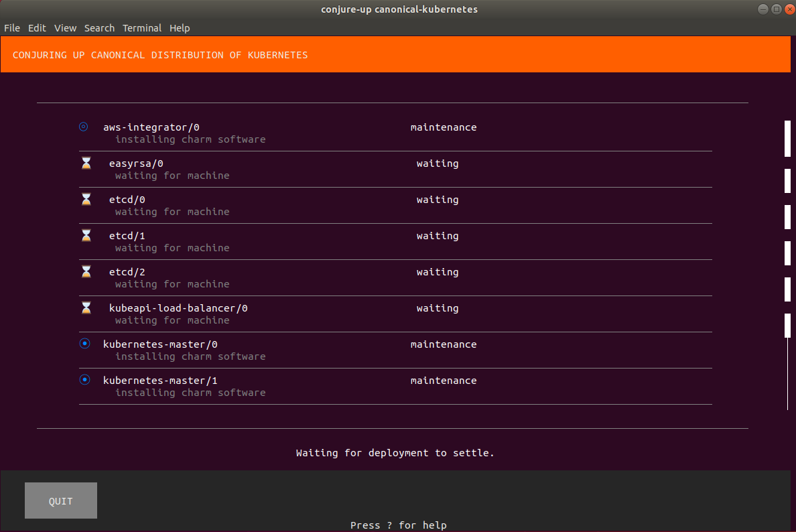Select the etcd/0 unit name

point(127,200)
